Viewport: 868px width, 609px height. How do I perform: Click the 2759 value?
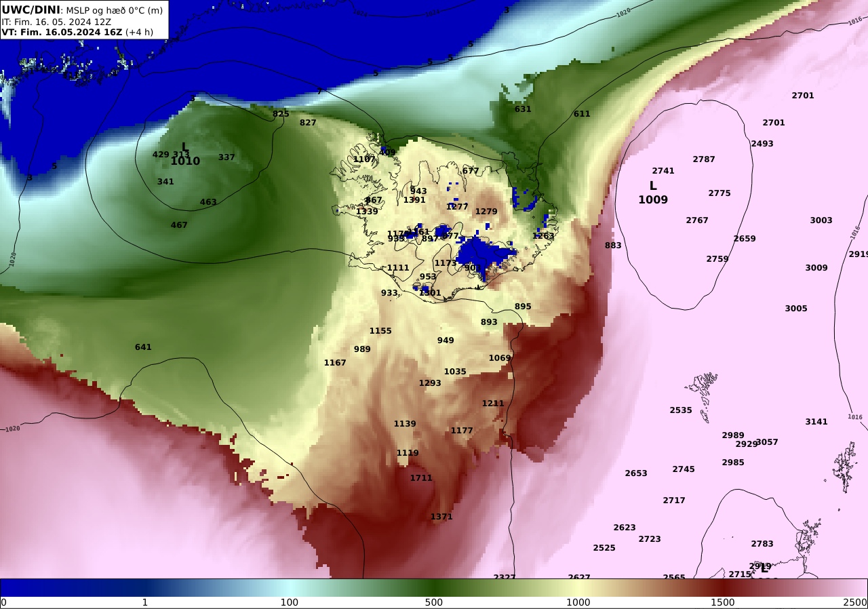[x=717, y=259]
